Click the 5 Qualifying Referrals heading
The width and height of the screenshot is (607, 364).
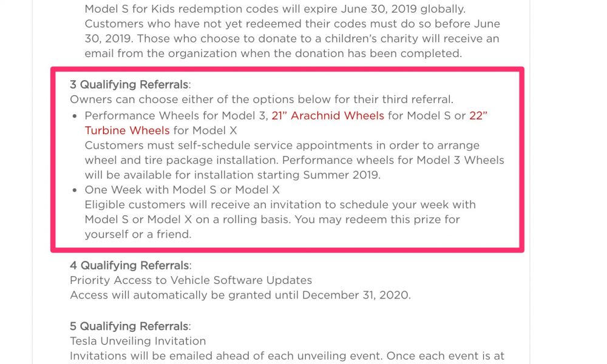tap(130, 326)
